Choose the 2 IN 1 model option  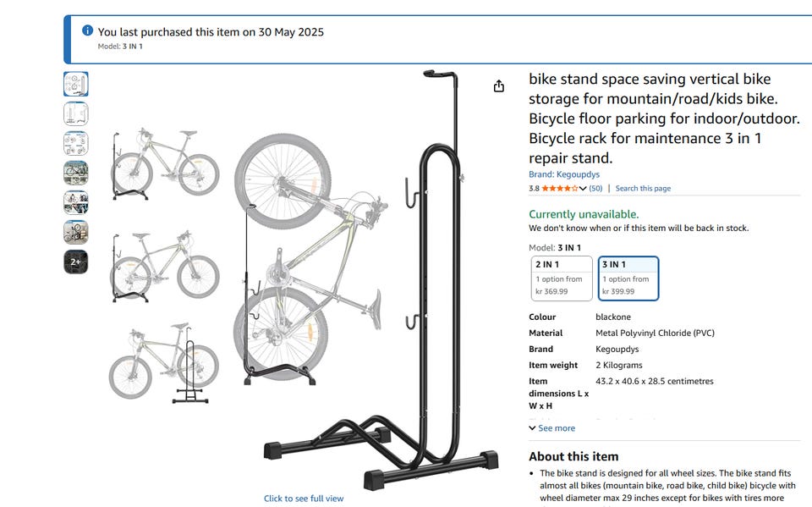click(x=561, y=278)
